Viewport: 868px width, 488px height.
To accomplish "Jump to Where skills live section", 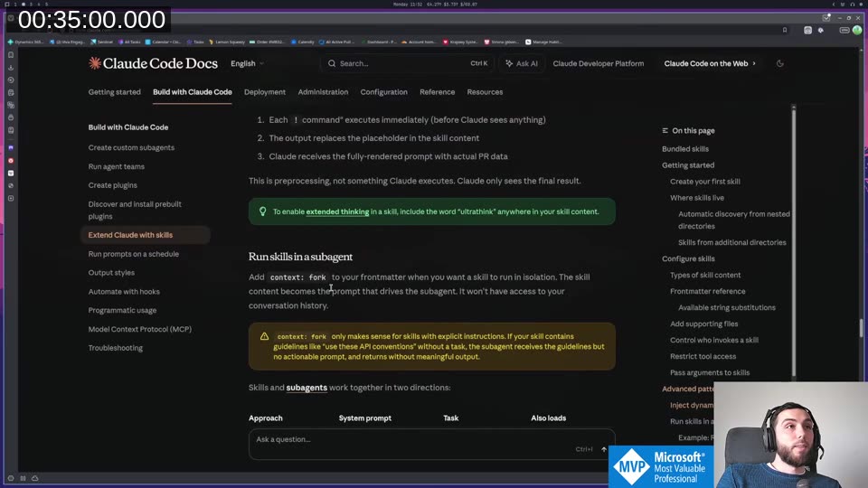I will pyautogui.click(x=697, y=198).
